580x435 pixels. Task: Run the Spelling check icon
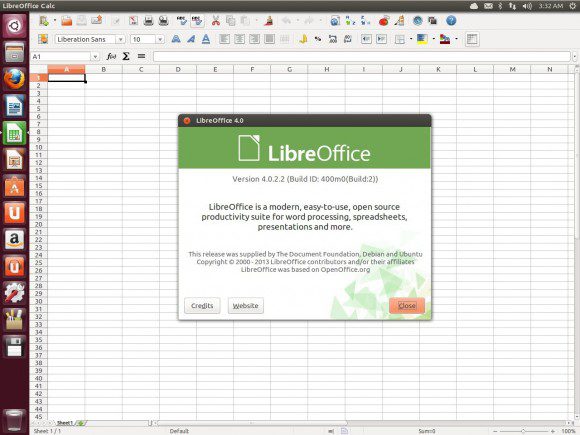tap(182, 21)
